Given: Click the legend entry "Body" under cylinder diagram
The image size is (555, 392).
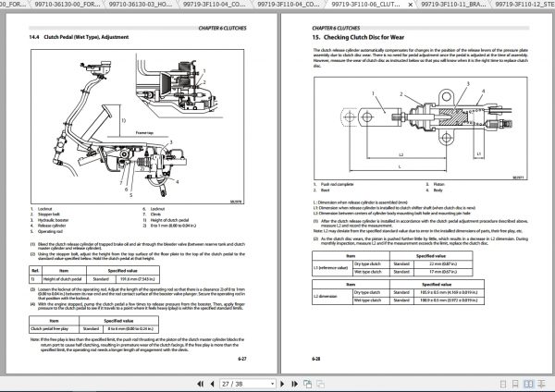Looking at the screenshot, I should [x=438, y=190].
